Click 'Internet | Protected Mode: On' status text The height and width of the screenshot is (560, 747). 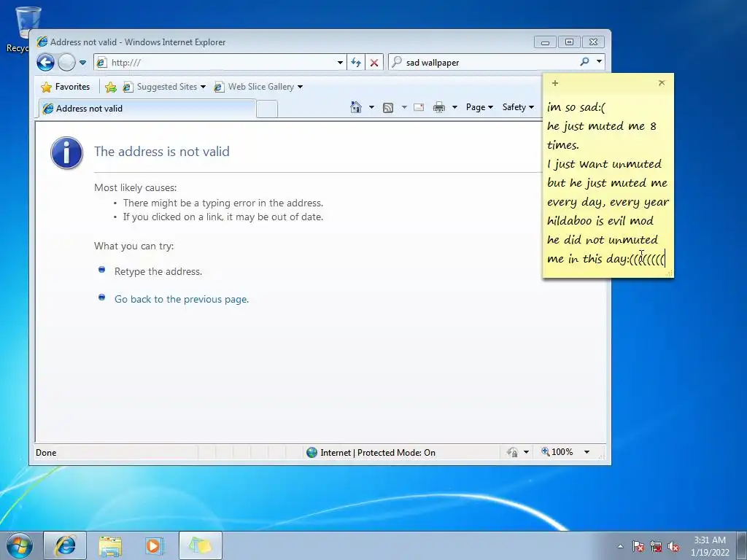(378, 452)
